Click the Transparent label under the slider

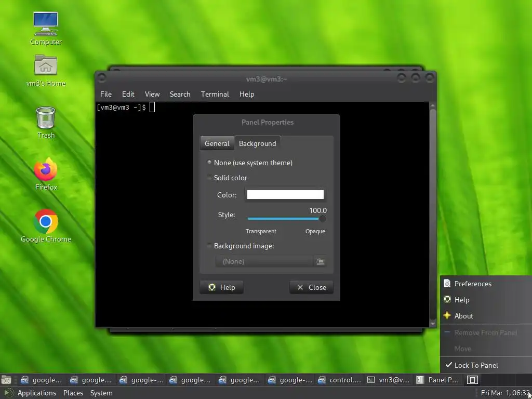click(x=261, y=231)
